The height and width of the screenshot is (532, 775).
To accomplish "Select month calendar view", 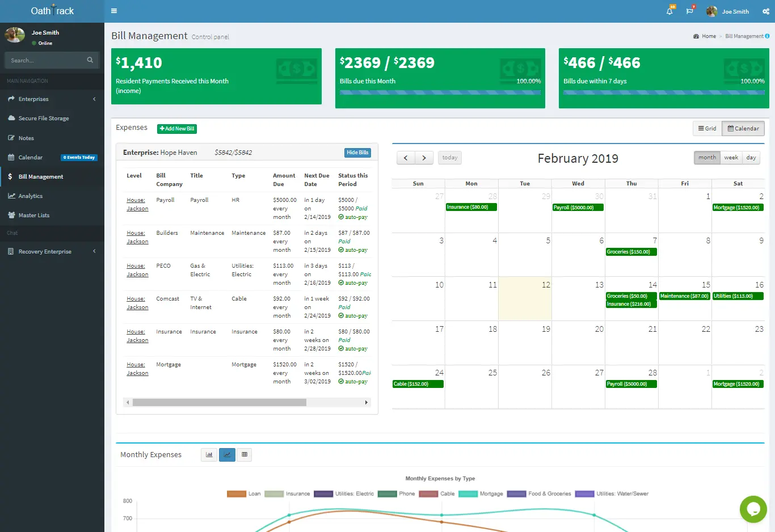I will [x=707, y=158].
